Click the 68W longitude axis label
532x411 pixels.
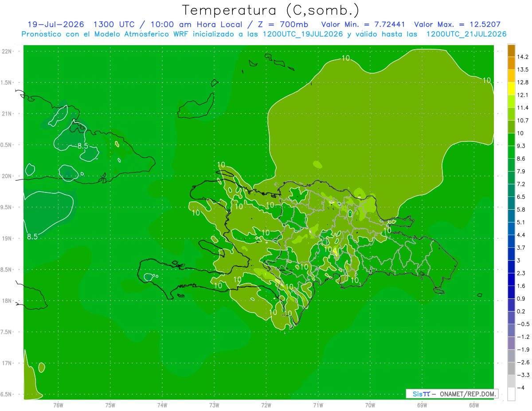[x=474, y=406]
